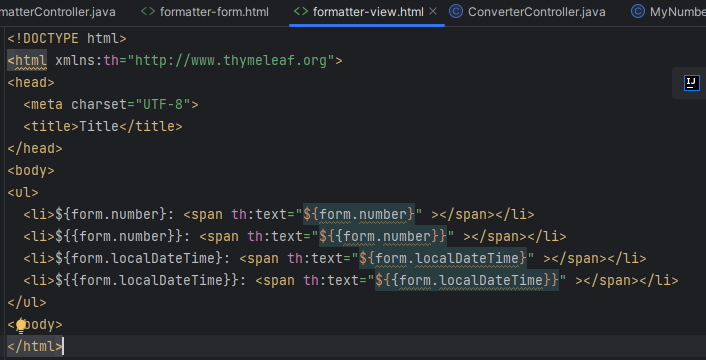Open the partially visible matterController.java tab

click(x=58, y=12)
